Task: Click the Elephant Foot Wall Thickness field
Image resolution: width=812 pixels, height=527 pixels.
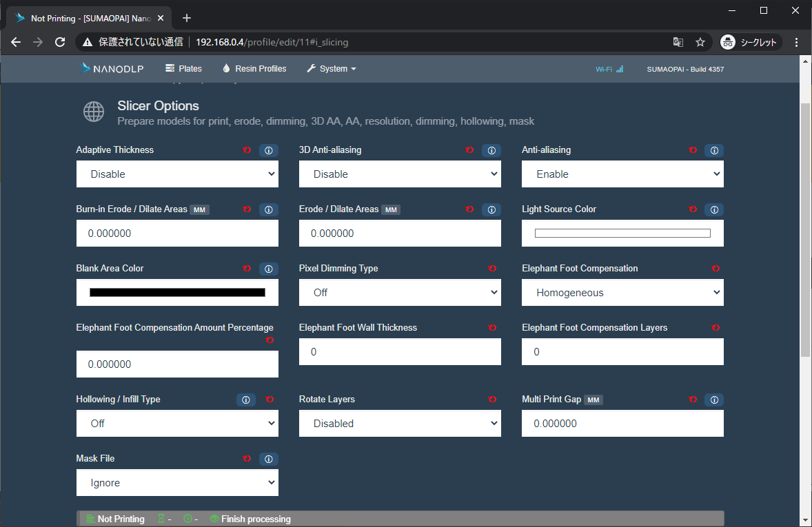Action: pyautogui.click(x=400, y=351)
